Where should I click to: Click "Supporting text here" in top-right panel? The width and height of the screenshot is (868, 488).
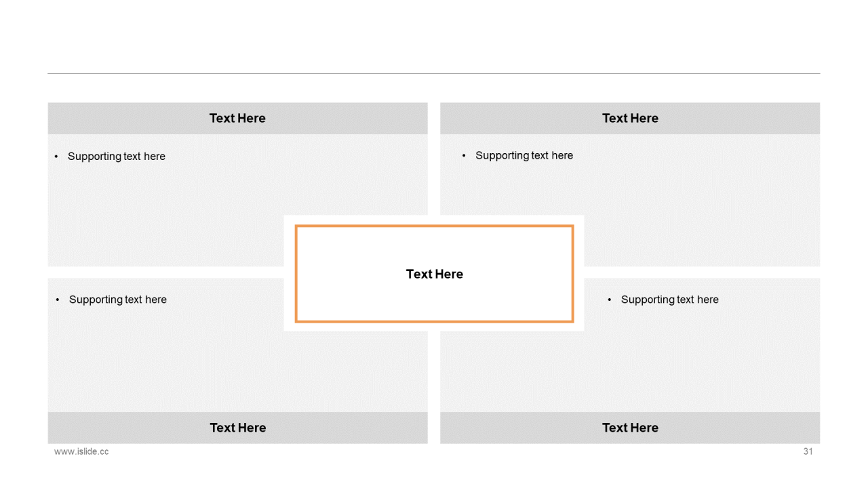coord(524,156)
